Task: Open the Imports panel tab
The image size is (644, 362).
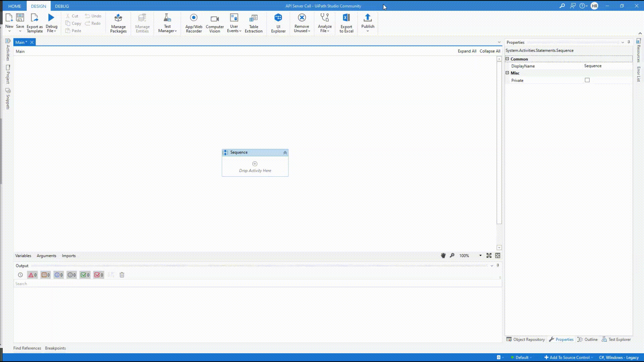Action: (69, 255)
